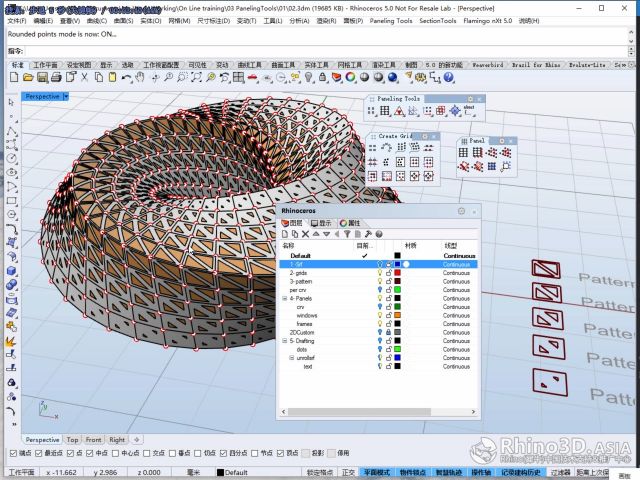Toggle visibility bulb of per crv layer
This screenshot has width=640, height=480.
[x=380, y=290]
